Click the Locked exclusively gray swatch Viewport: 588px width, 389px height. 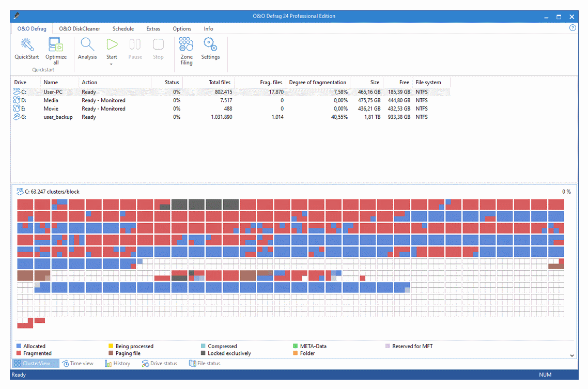point(203,353)
